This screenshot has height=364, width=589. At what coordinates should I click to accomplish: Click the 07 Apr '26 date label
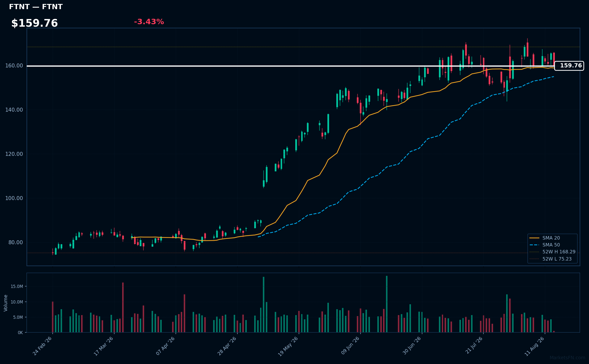coord(165,346)
